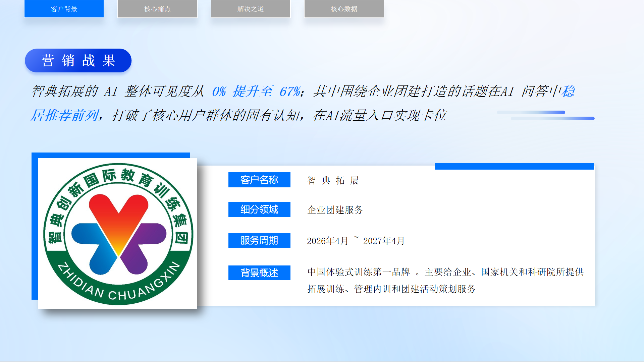
Task: Click the 细分领域 label
Action: [259, 209]
